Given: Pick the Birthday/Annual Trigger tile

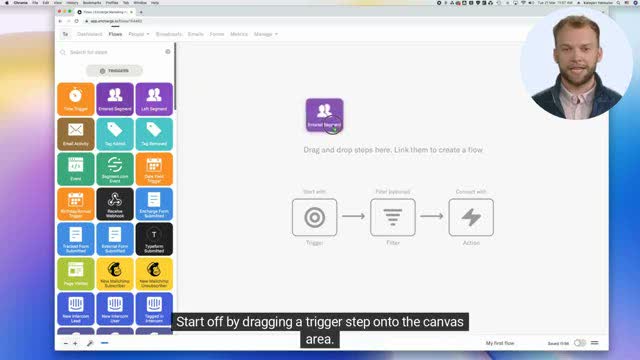Looking at the screenshot, I should 76,204.
